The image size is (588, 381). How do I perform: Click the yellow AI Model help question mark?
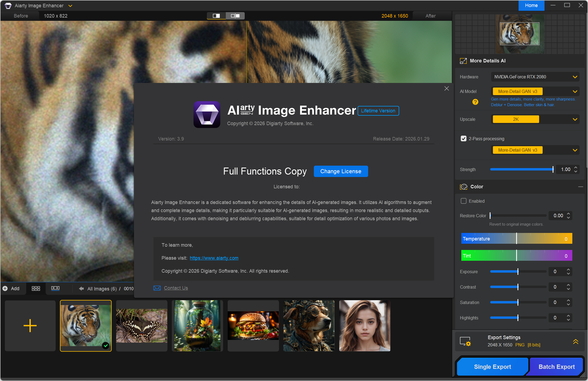tap(475, 102)
